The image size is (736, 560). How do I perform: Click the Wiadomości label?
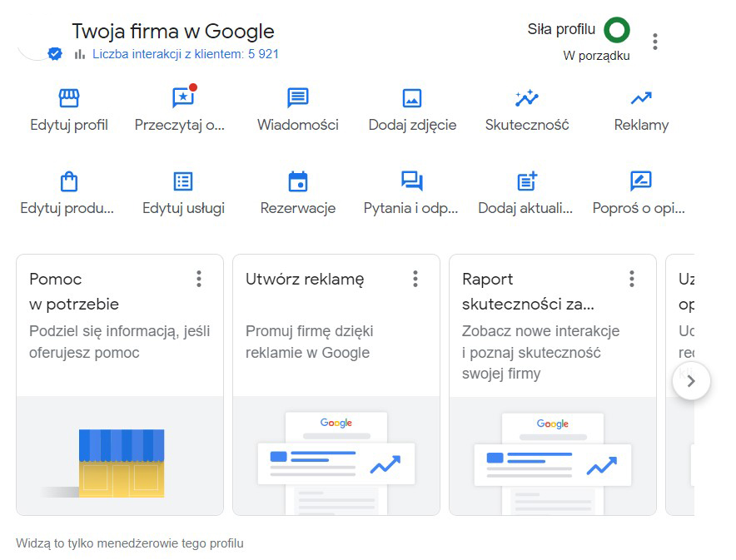tap(297, 125)
